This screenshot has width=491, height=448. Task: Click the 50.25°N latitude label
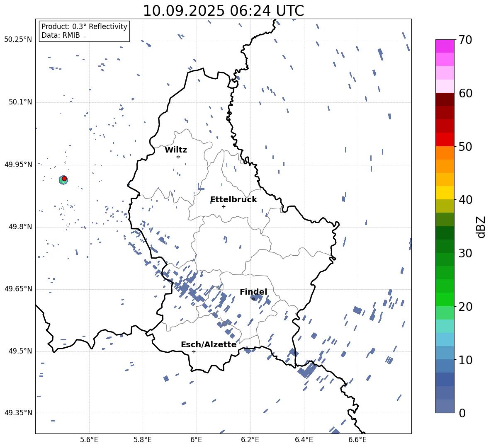(x=18, y=40)
